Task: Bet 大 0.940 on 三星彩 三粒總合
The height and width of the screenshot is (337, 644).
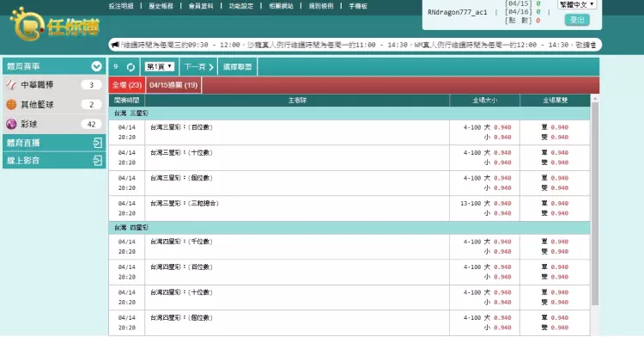Action: (x=502, y=204)
